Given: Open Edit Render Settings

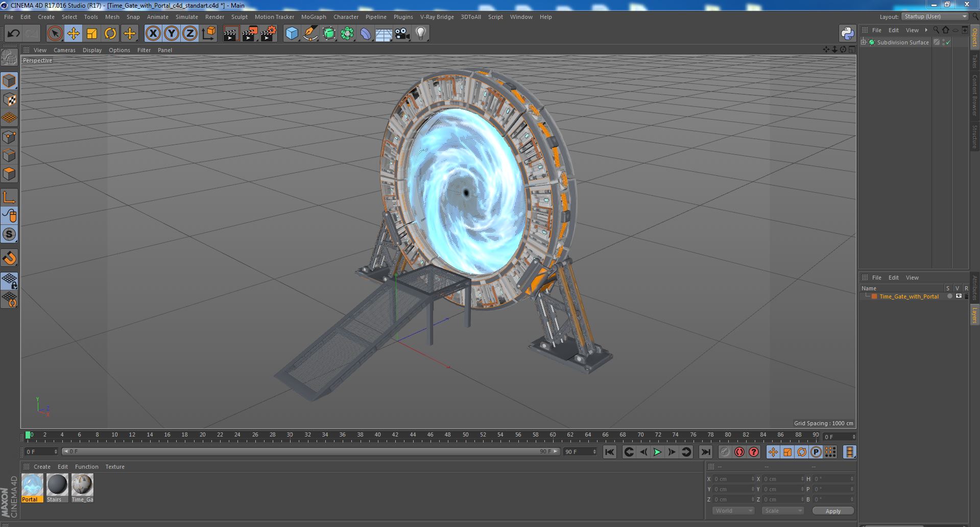Looking at the screenshot, I should (269, 34).
